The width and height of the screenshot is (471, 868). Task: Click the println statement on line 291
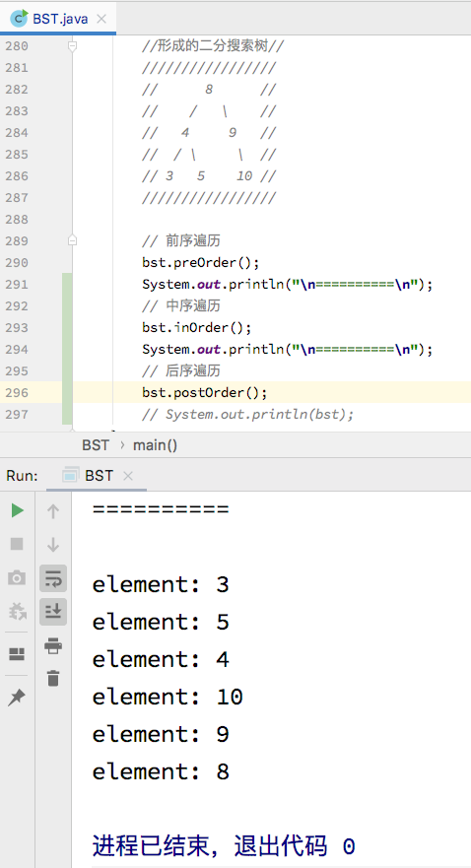coord(287,284)
